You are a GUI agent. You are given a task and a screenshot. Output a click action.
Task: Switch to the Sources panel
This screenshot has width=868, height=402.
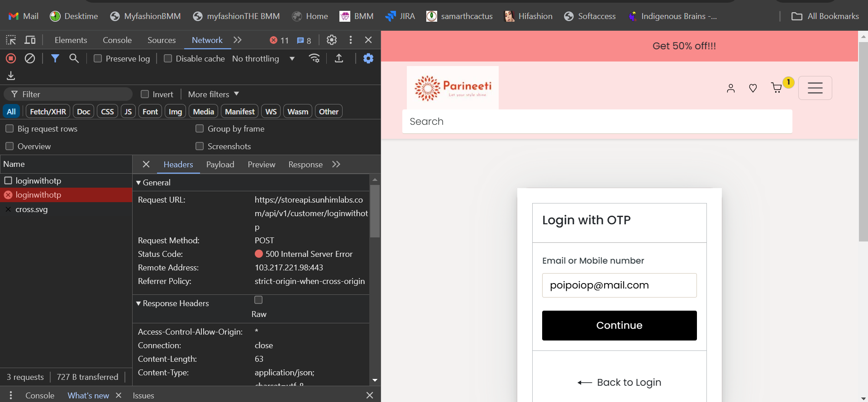coord(162,40)
